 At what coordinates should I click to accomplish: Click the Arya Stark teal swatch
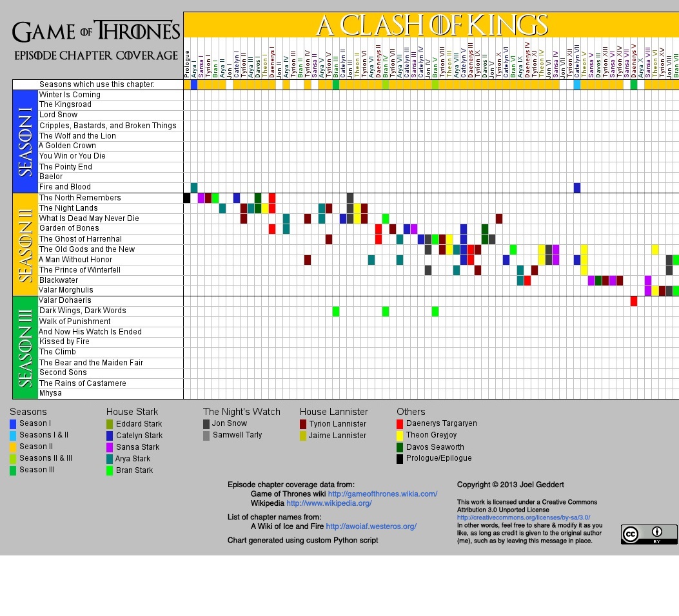110,459
